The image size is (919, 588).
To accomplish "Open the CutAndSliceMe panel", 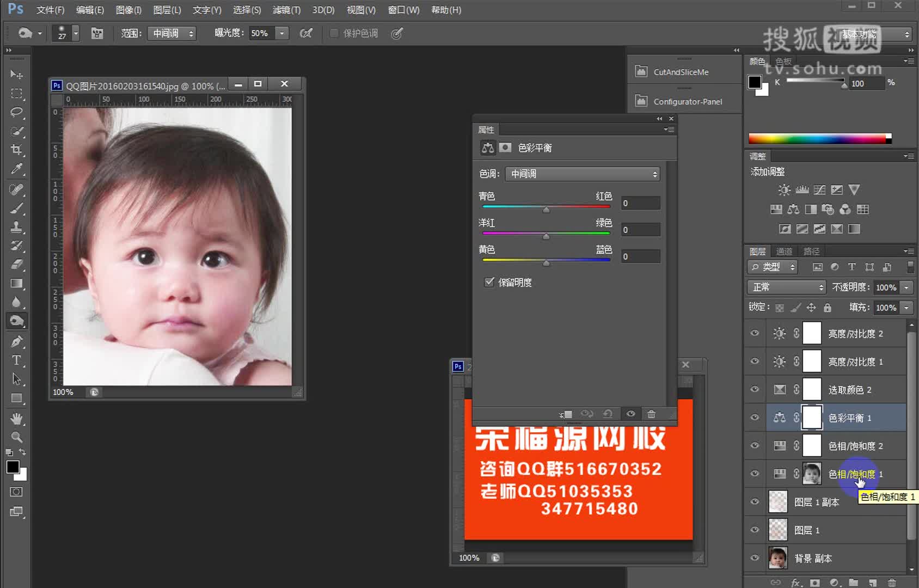I will (681, 72).
